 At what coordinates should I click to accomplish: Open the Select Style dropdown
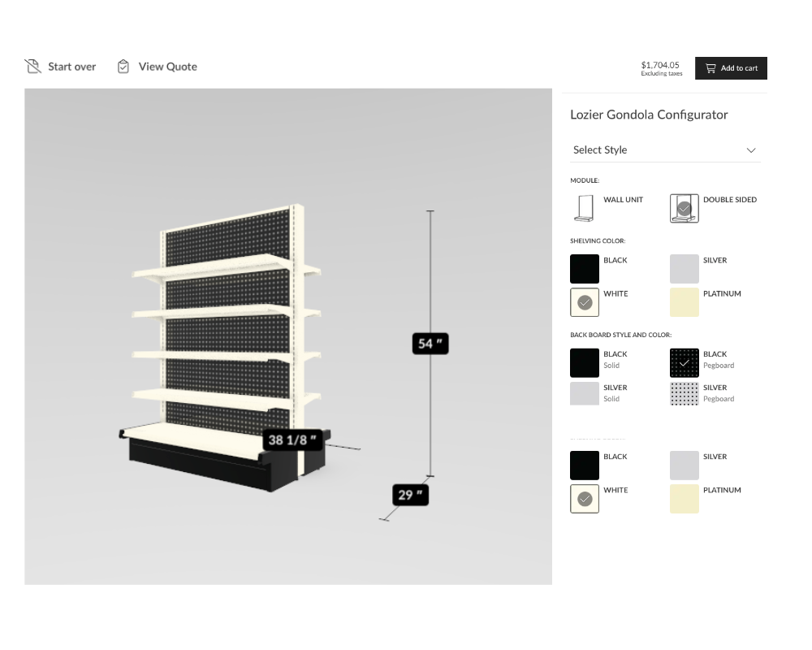click(665, 149)
